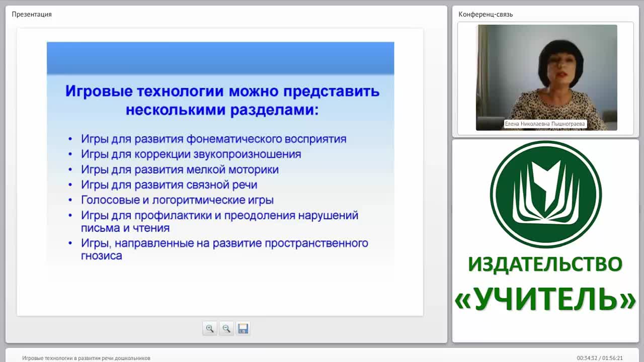Click the bullet about пространственного гнозиса

coord(225,249)
